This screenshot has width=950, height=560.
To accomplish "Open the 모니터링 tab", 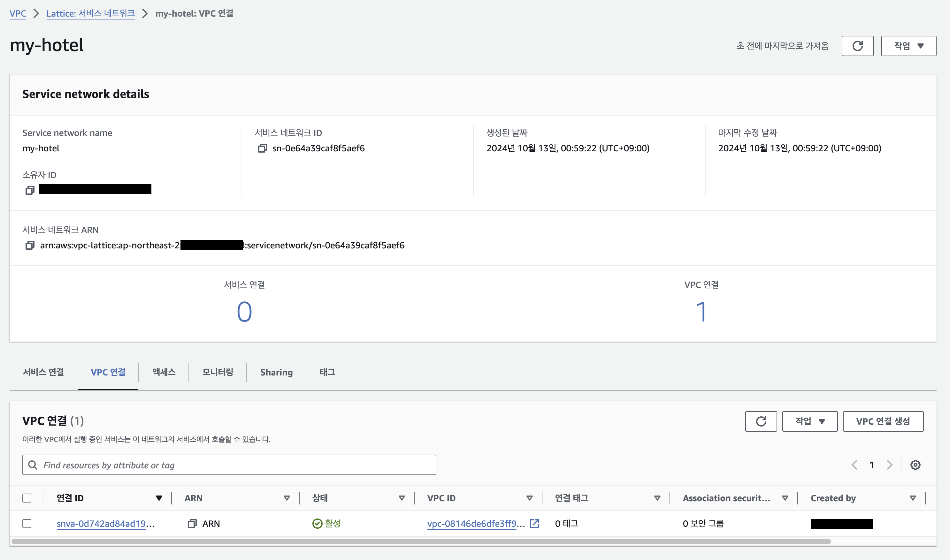I will click(218, 373).
